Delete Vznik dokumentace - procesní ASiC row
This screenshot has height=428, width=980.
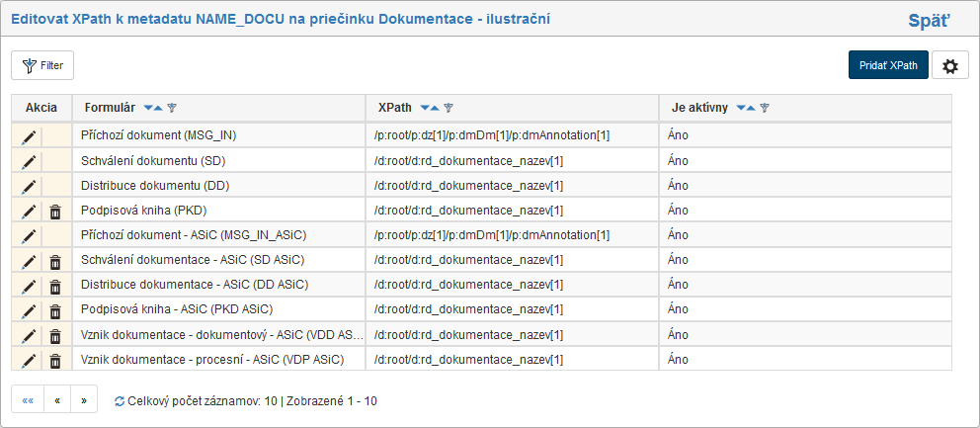tap(55, 361)
